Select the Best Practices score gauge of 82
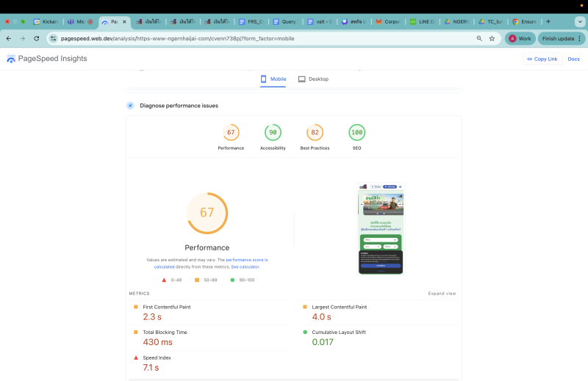Viewport: 588px width, 381px height. tap(315, 133)
